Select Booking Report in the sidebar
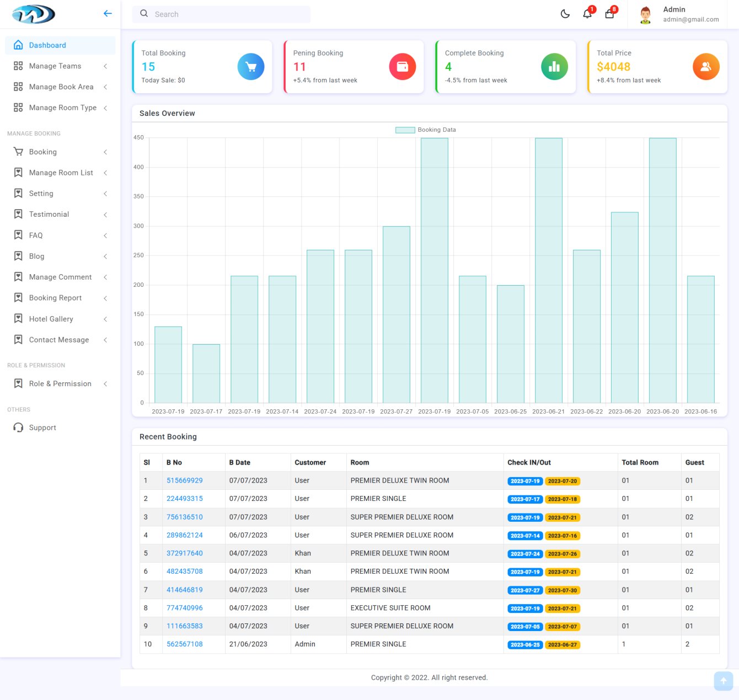 [x=56, y=298]
